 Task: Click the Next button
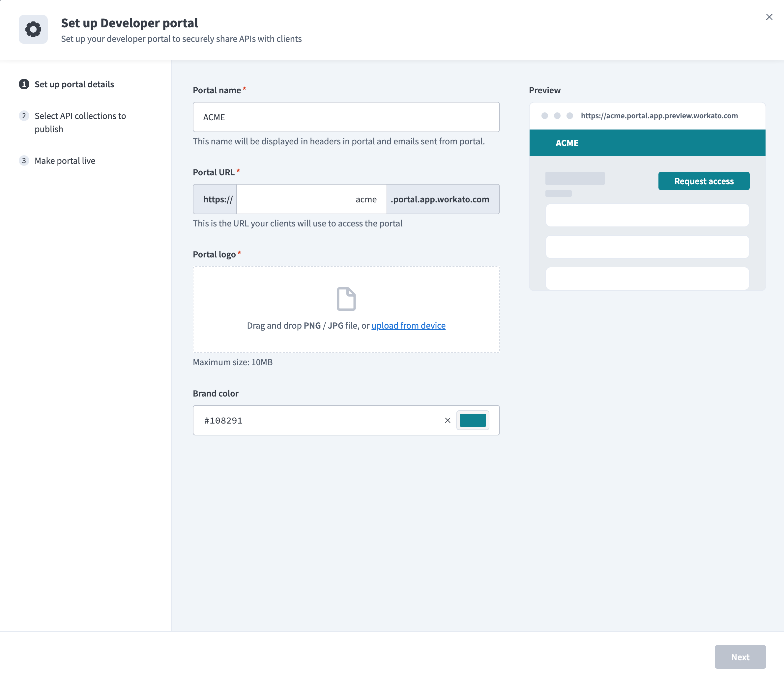point(740,657)
